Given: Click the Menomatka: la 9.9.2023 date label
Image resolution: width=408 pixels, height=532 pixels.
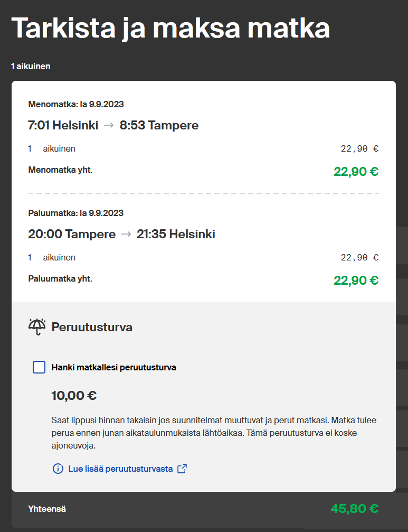Looking at the screenshot, I should [76, 104].
